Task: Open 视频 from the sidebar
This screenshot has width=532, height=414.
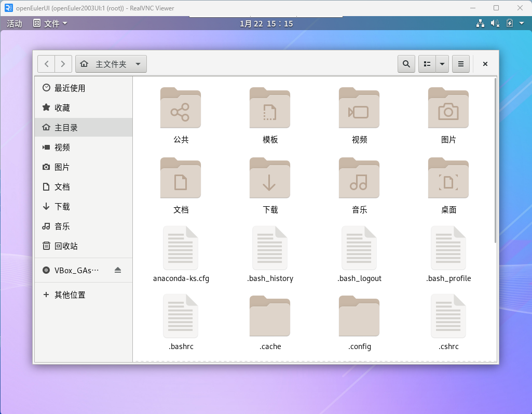Action: [84, 147]
